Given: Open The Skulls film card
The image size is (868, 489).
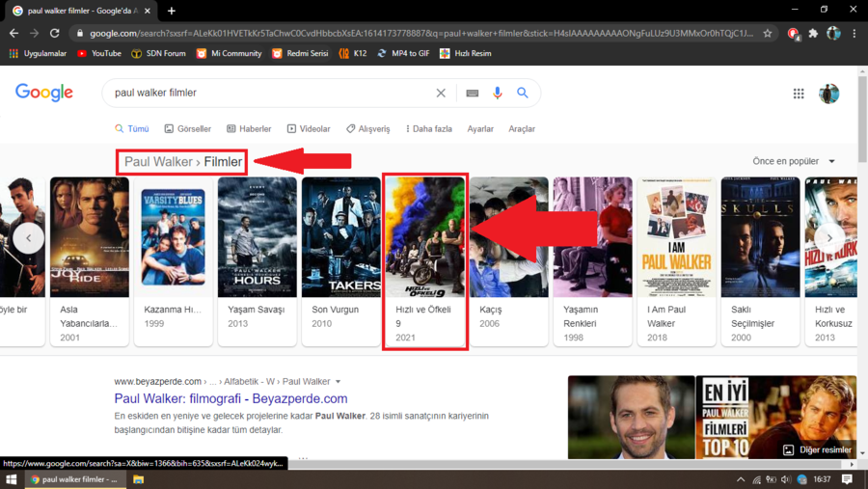Looking at the screenshot, I should pyautogui.click(x=761, y=261).
